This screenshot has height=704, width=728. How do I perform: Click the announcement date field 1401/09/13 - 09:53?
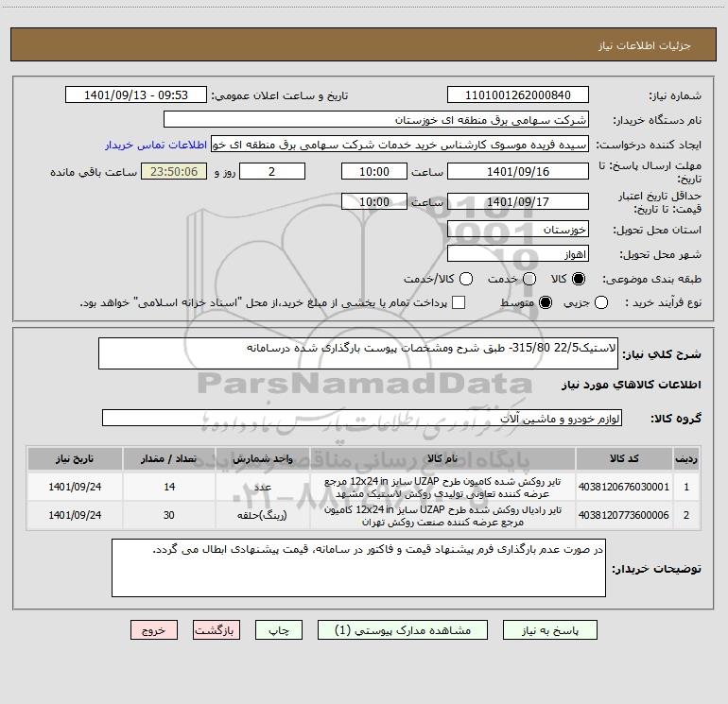pyautogui.click(x=136, y=95)
